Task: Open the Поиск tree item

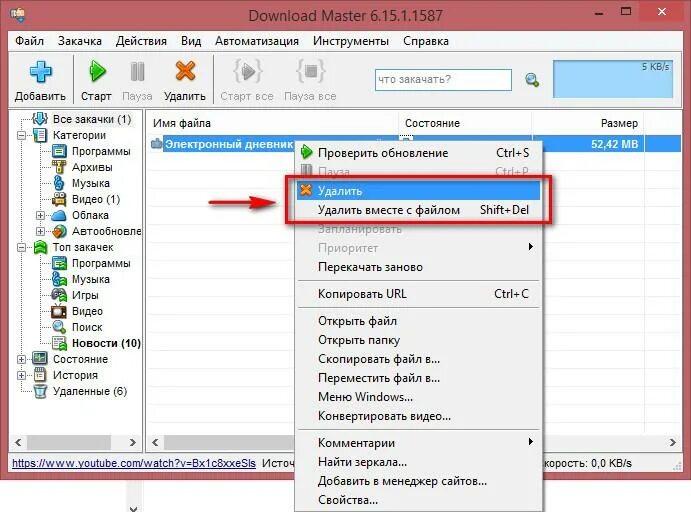Action: pyautogui.click(x=87, y=327)
